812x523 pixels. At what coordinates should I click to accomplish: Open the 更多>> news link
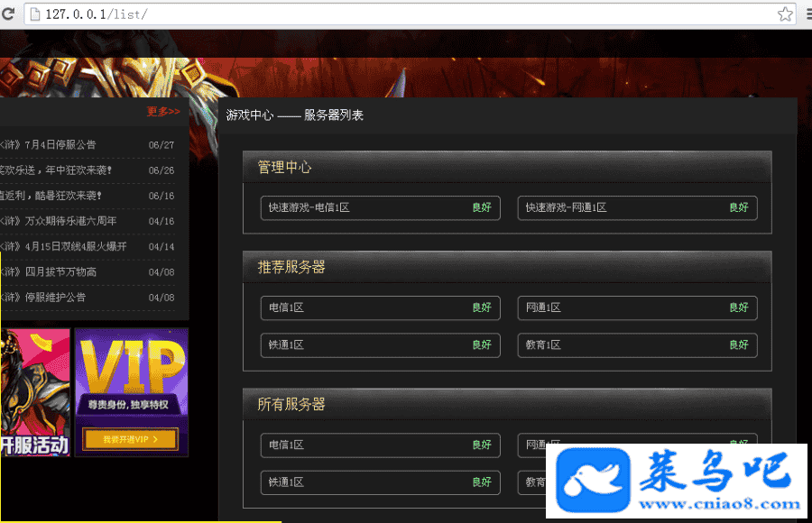(x=163, y=111)
